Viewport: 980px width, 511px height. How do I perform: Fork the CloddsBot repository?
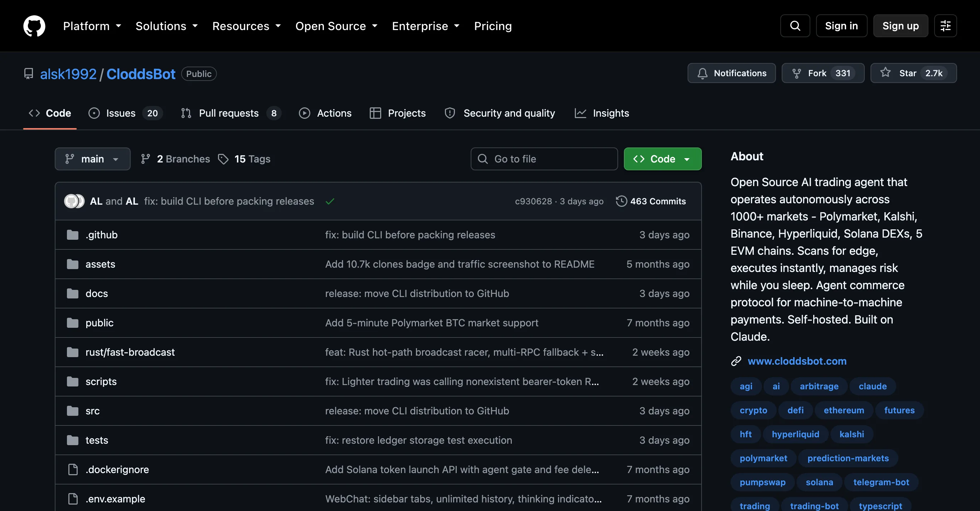click(823, 73)
